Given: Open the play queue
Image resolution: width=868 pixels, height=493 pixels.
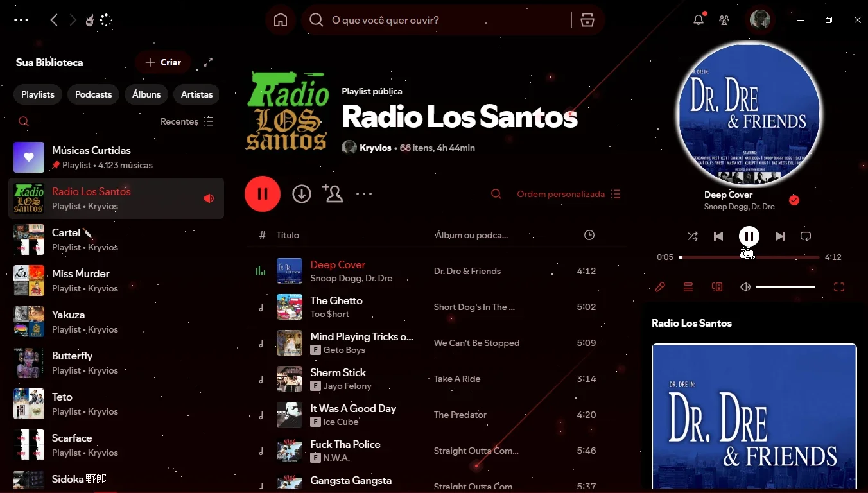Looking at the screenshot, I should 688,287.
